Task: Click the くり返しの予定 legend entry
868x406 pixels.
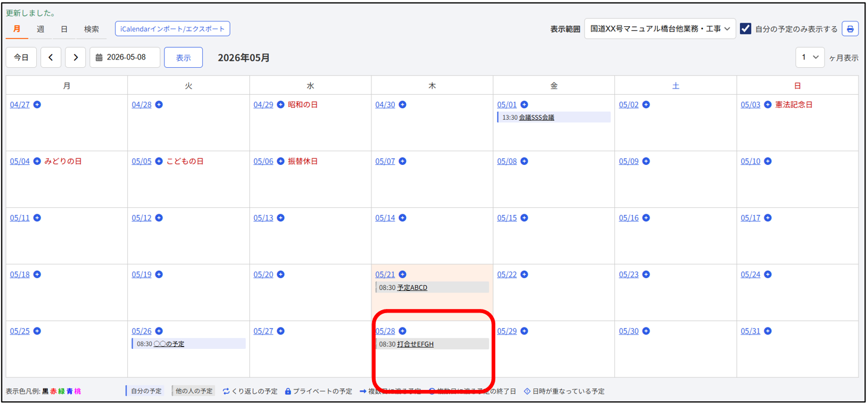Action: [250, 391]
